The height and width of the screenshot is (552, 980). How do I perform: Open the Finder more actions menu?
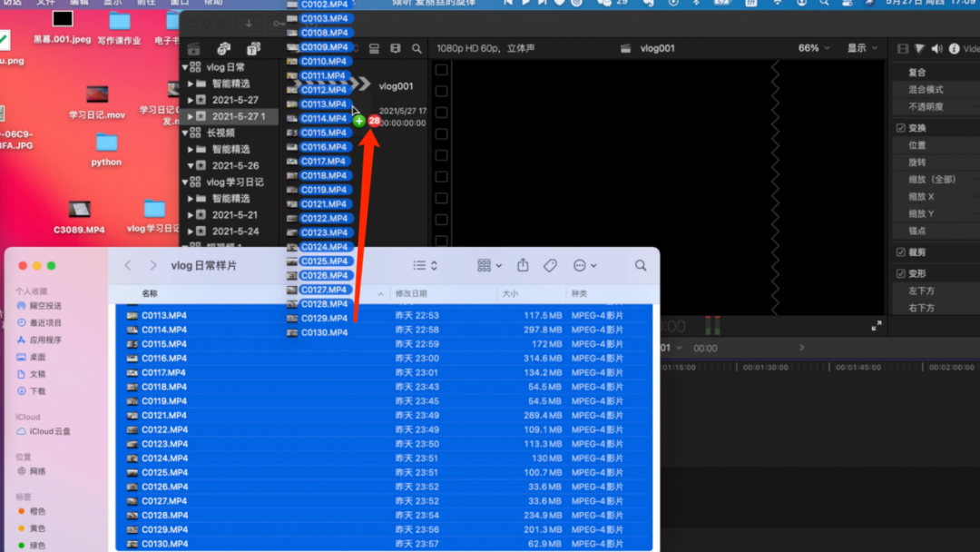tap(584, 265)
